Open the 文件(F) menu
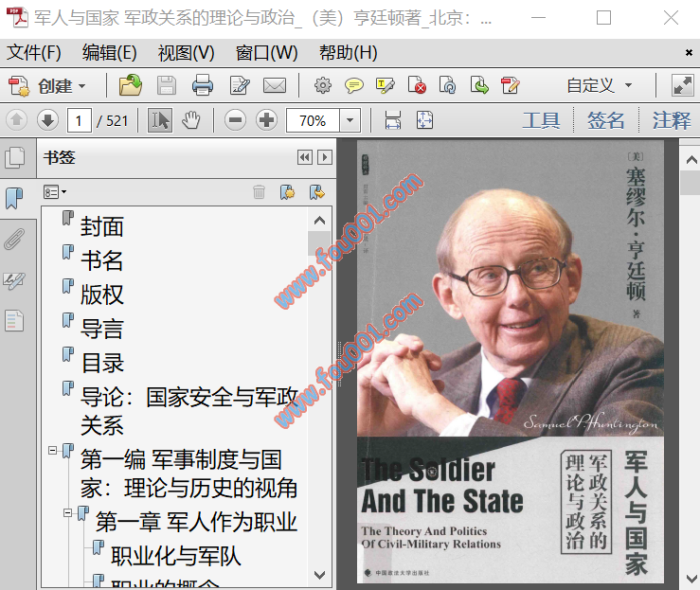This screenshot has width=700, height=590. pyautogui.click(x=34, y=53)
